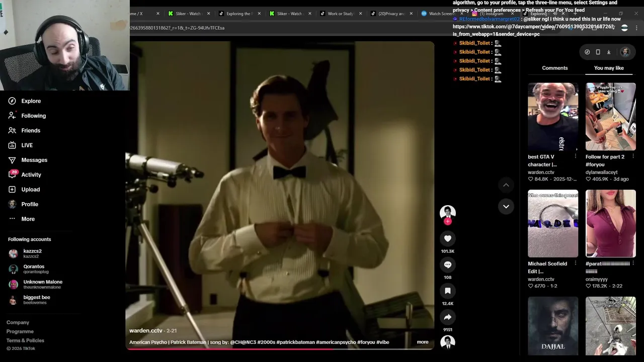This screenshot has width=644, height=362.
Task: Open options menu for Michael Scofield Edit card
Action: pos(576,263)
